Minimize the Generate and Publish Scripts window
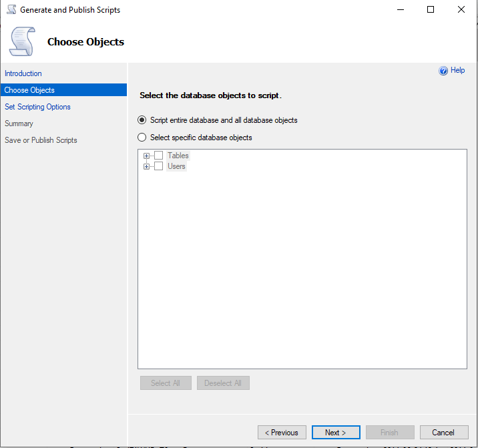This screenshot has width=478, height=448. [x=400, y=9]
